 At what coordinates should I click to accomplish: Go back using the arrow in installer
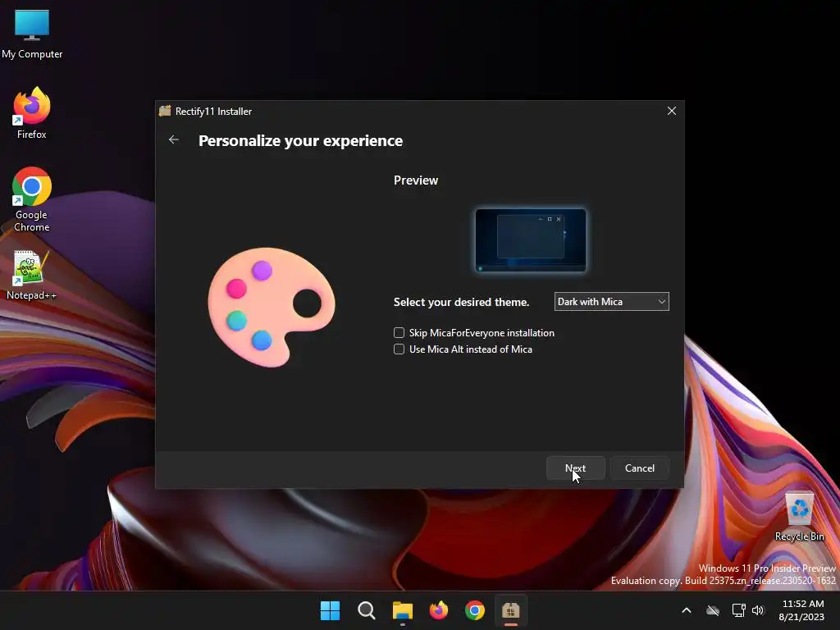[174, 139]
